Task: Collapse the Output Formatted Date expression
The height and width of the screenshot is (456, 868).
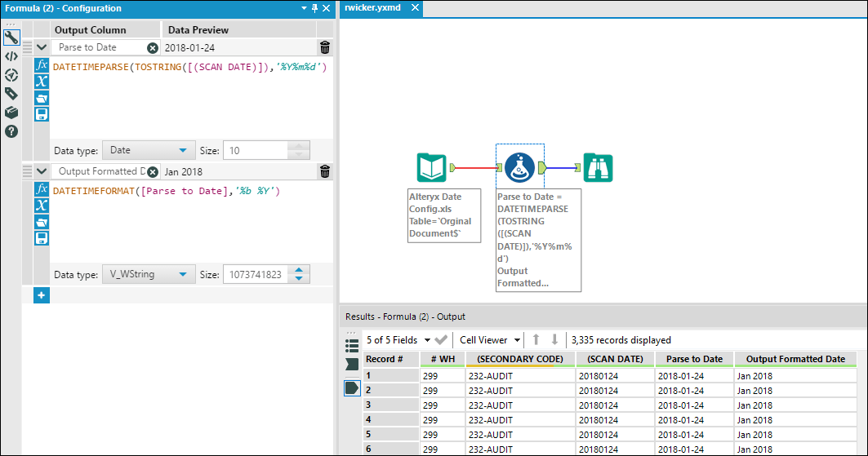Action: click(42, 171)
